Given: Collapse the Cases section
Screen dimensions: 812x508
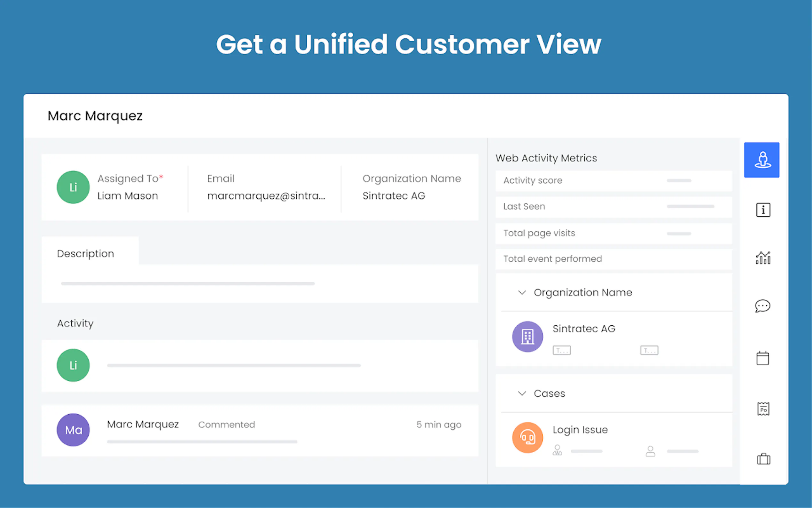Looking at the screenshot, I should 522,393.
